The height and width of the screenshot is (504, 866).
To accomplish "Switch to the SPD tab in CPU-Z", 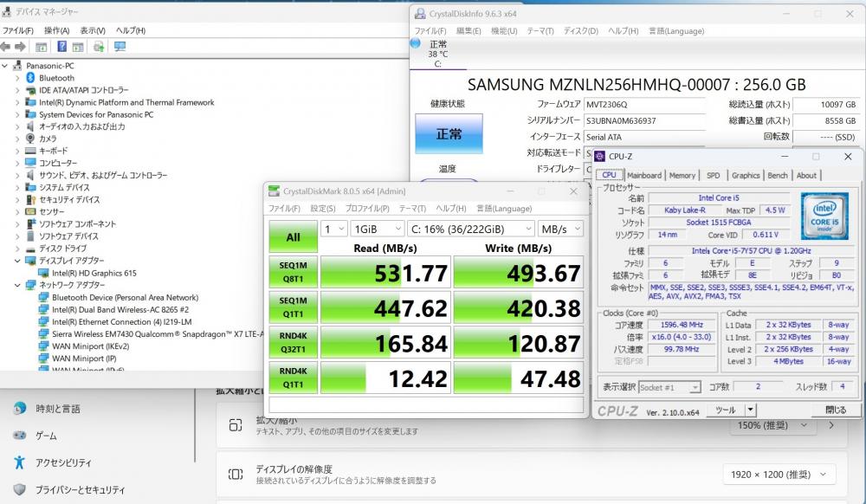I will pyautogui.click(x=713, y=175).
